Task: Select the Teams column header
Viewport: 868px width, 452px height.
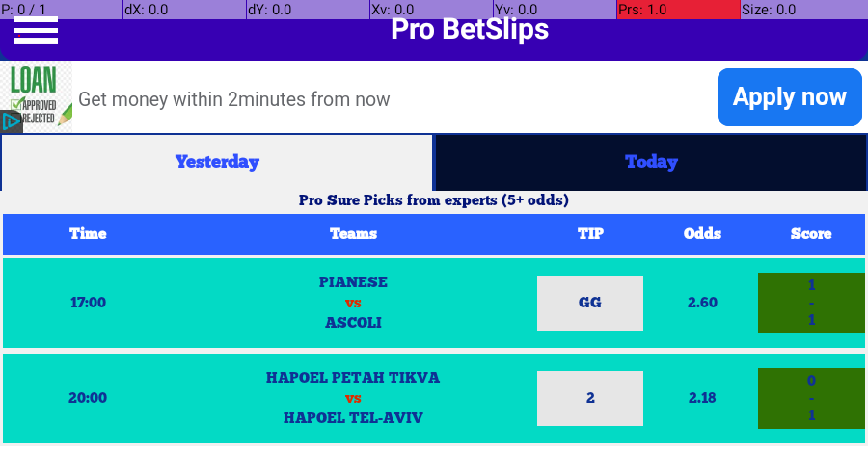Action: point(353,234)
